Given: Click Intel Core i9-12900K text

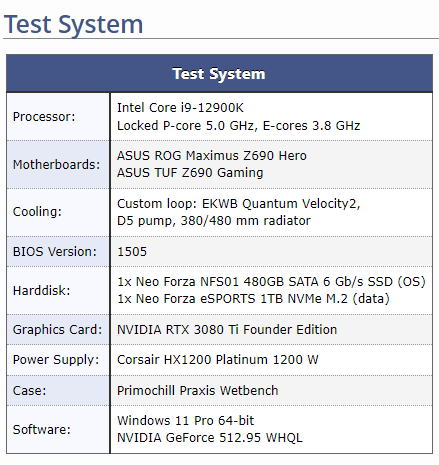Looking at the screenshot, I should point(180,108).
